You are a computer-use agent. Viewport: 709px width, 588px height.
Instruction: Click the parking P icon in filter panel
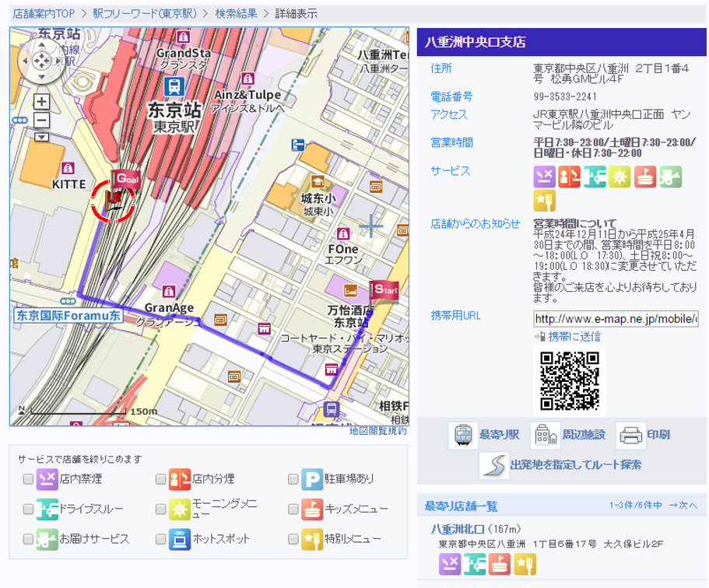(312, 479)
